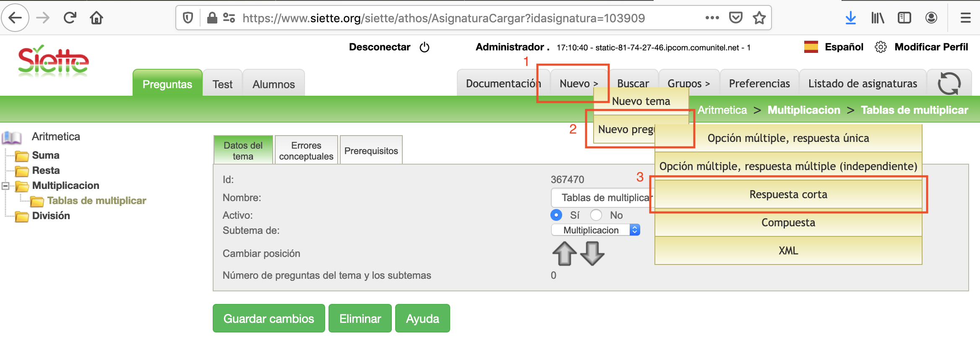980x356 pixels.
Task: Click the Firefox downloads arrow icon
Action: (850, 18)
